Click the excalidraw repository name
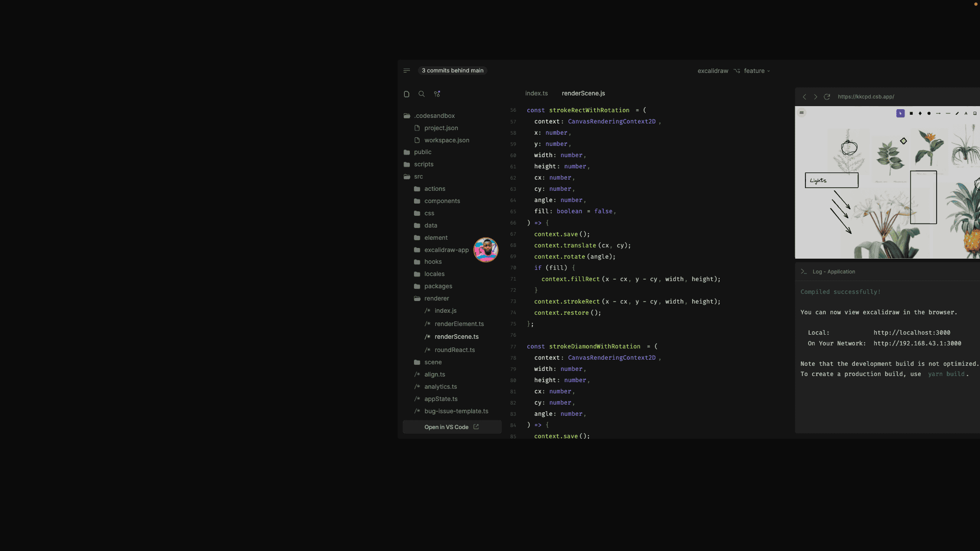Screen dimensions: 980x551 (713, 71)
